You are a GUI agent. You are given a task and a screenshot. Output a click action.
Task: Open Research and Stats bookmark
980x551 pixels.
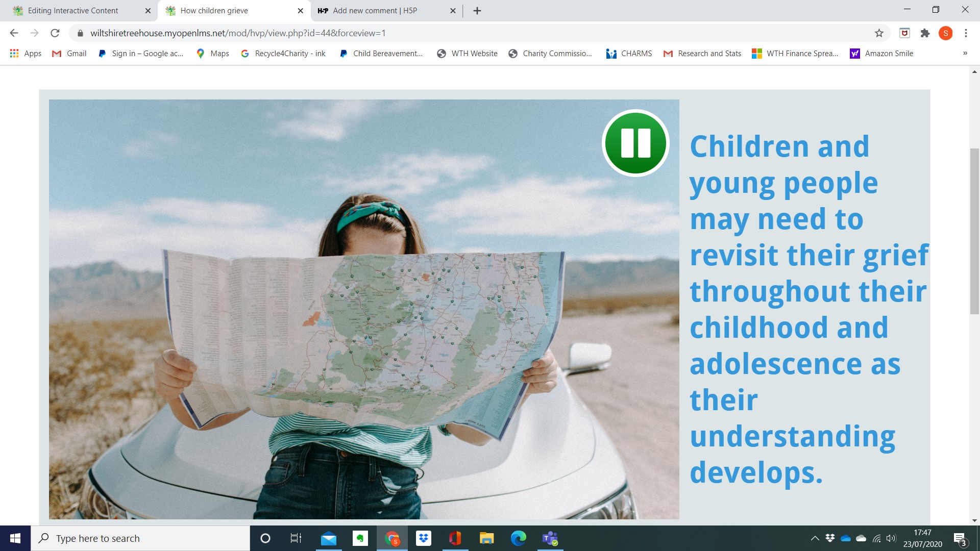702,54
